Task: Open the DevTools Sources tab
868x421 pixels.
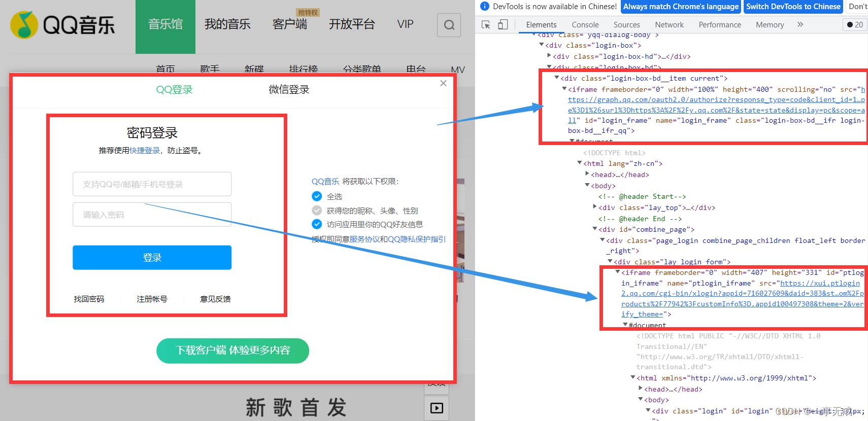Action: [627, 24]
